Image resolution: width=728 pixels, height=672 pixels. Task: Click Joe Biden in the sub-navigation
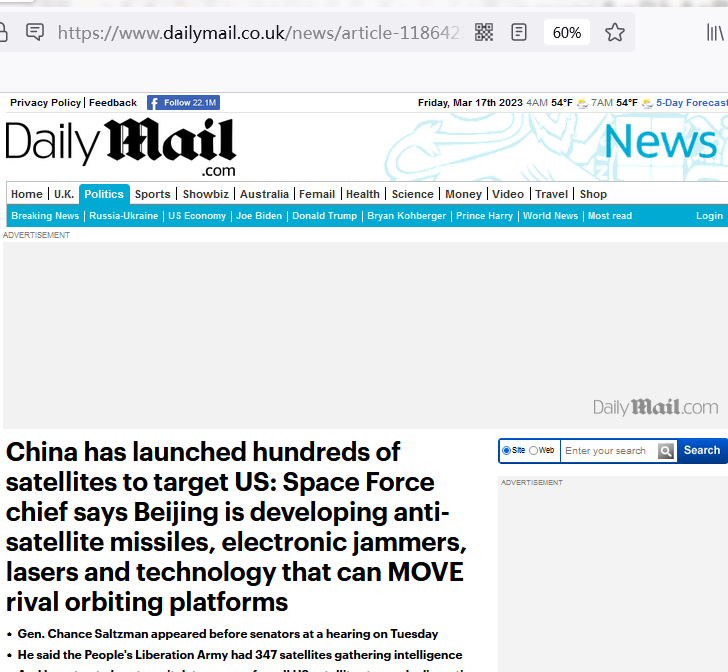pos(259,216)
